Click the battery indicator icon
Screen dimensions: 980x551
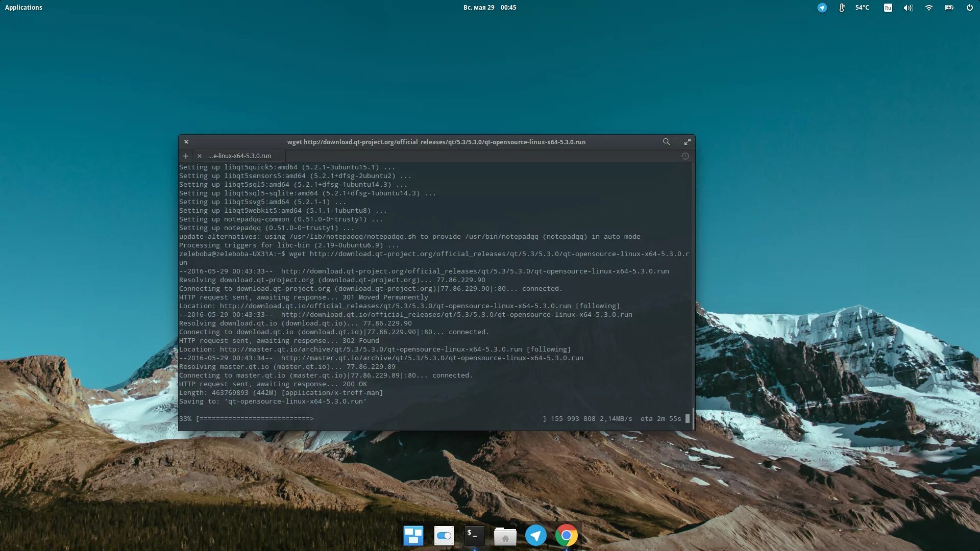click(x=949, y=8)
